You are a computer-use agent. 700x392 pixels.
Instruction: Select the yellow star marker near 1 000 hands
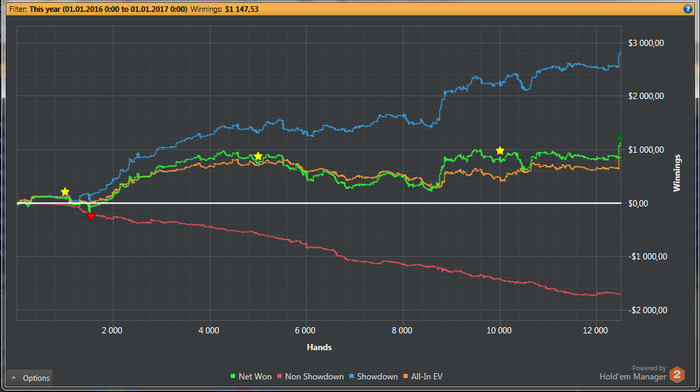pos(65,192)
